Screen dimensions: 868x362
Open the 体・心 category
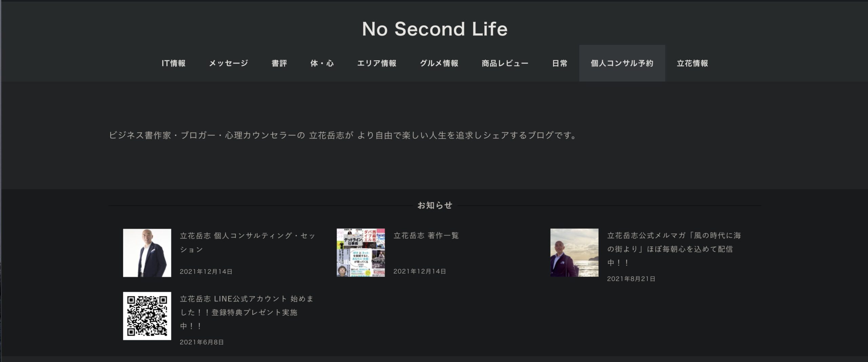tap(322, 63)
